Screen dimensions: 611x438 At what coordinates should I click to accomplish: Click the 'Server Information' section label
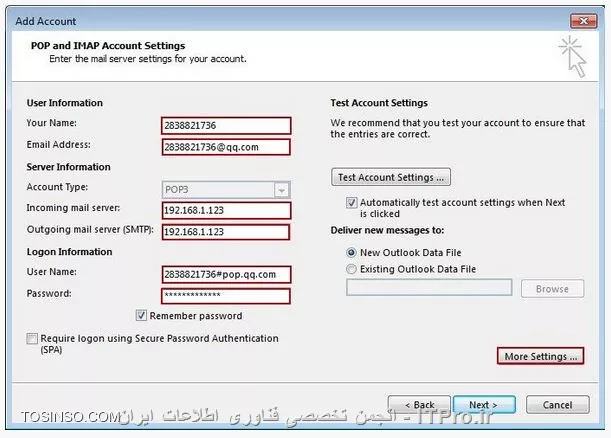(69, 167)
